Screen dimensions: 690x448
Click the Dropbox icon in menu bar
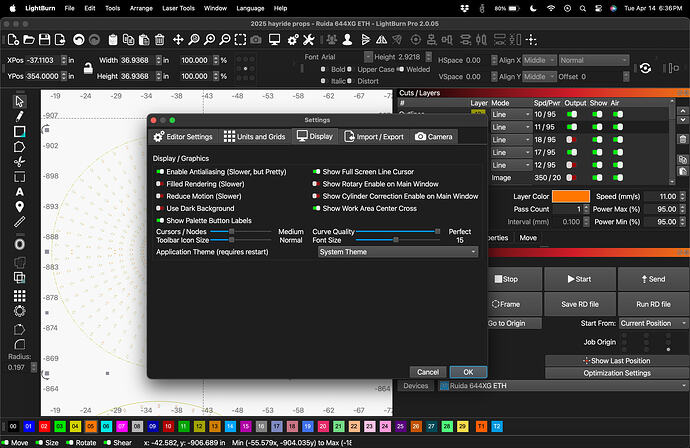465,8
